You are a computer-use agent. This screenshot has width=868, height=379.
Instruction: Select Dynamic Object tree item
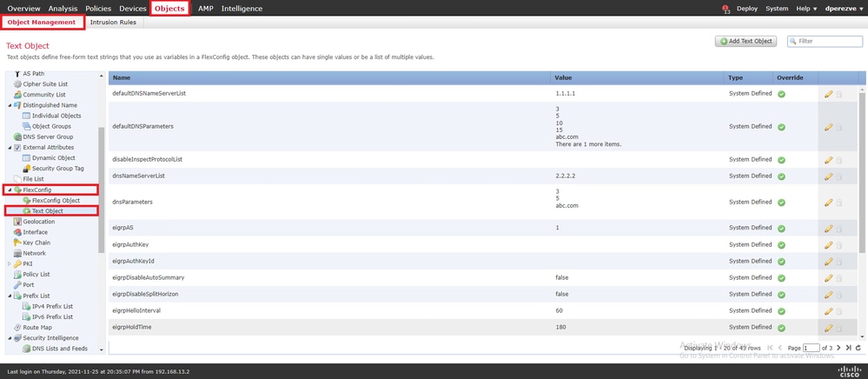(x=53, y=158)
